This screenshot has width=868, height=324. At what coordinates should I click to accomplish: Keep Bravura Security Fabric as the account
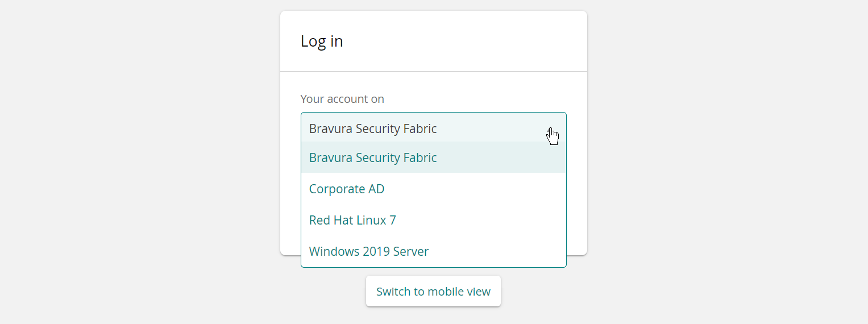pos(373,157)
